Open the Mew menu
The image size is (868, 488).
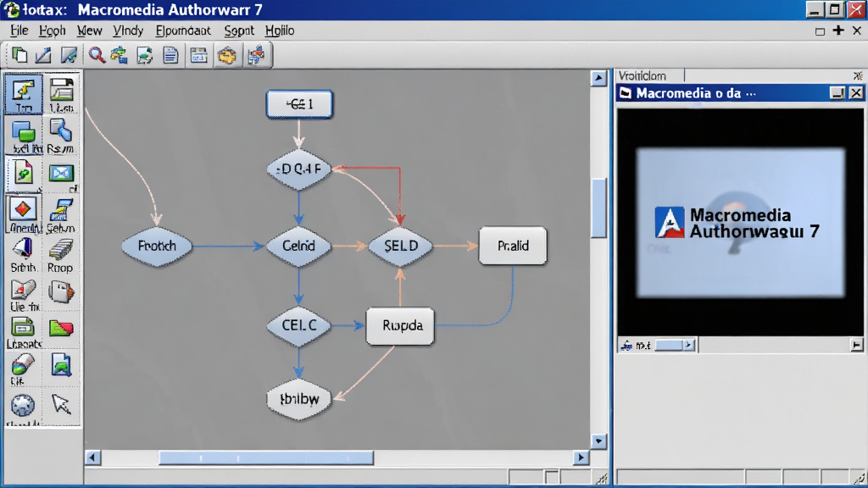[x=89, y=30]
